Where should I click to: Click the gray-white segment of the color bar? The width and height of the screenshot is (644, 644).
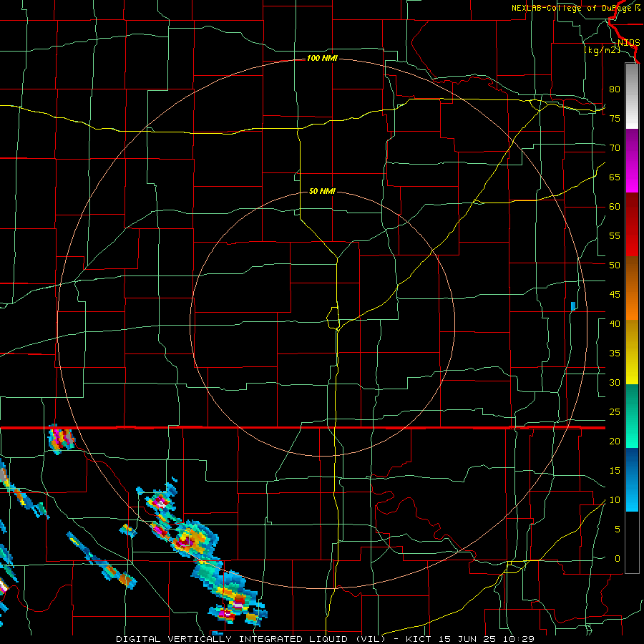[632, 96]
